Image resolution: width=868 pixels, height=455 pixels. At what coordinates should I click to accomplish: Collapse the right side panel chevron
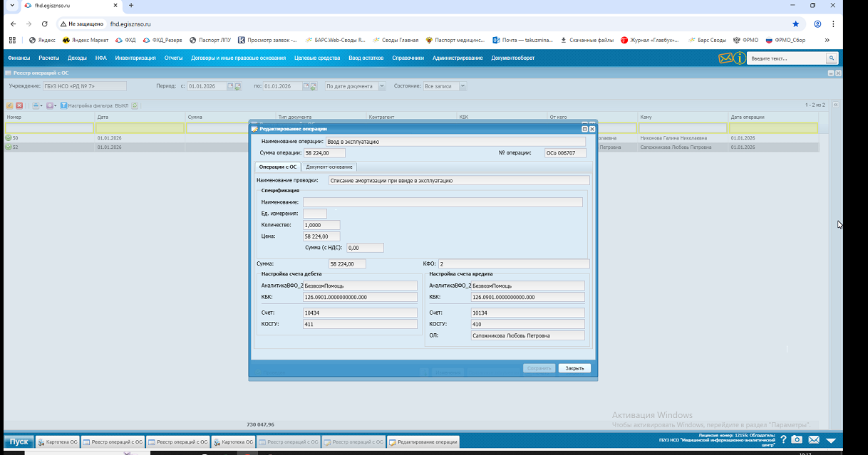pos(835,105)
